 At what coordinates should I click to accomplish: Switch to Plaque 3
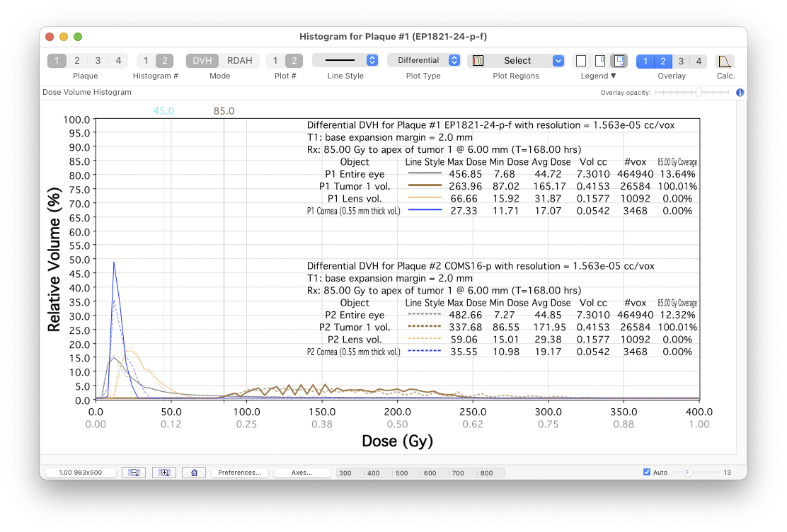point(98,60)
